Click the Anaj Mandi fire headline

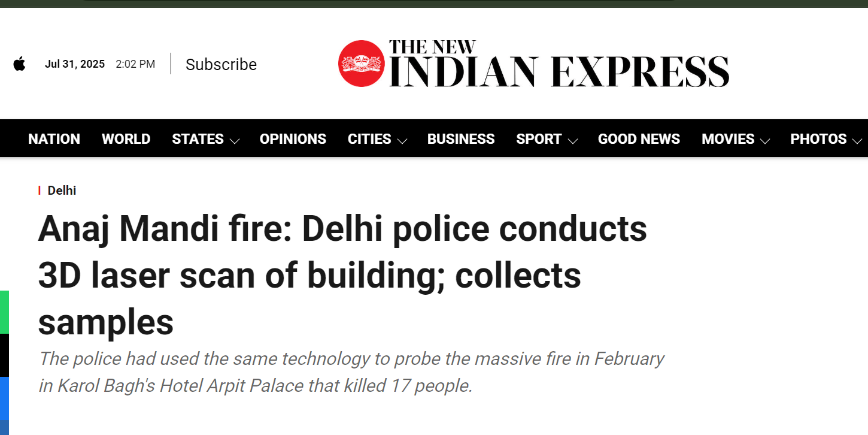point(342,275)
